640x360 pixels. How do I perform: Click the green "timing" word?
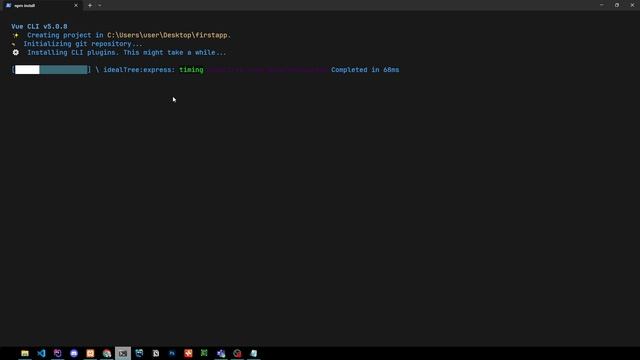(x=191, y=70)
